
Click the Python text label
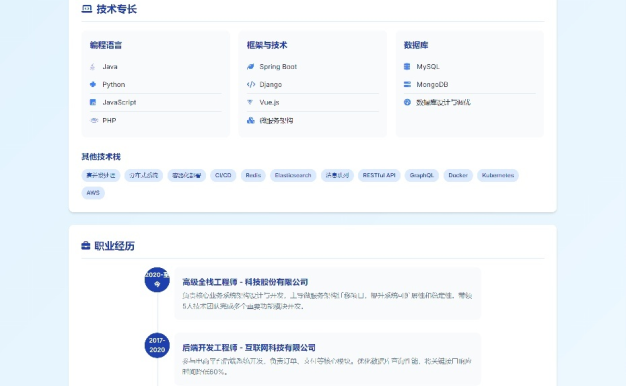coord(114,85)
